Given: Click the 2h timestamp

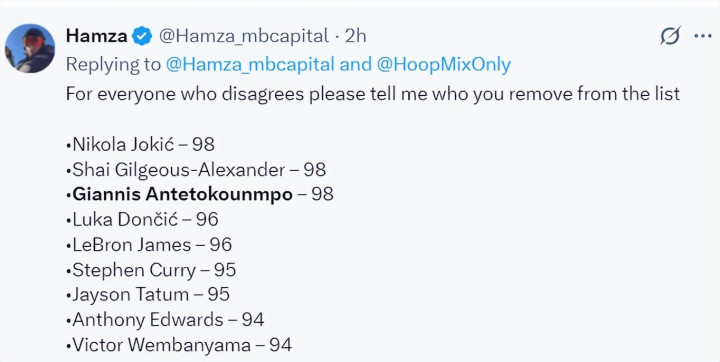Looking at the screenshot, I should tap(355, 36).
